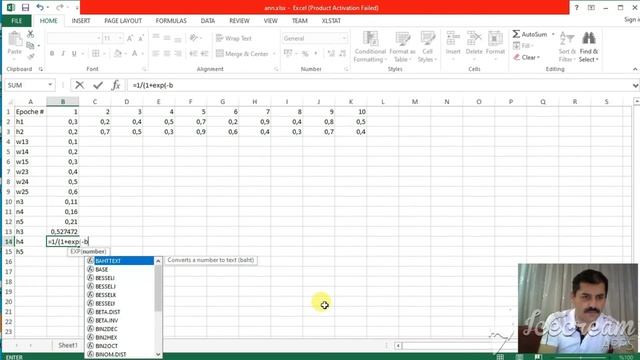This screenshot has width=640, height=360.
Task: Switch to PAGE LAYOUT tab
Action: (123, 20)
